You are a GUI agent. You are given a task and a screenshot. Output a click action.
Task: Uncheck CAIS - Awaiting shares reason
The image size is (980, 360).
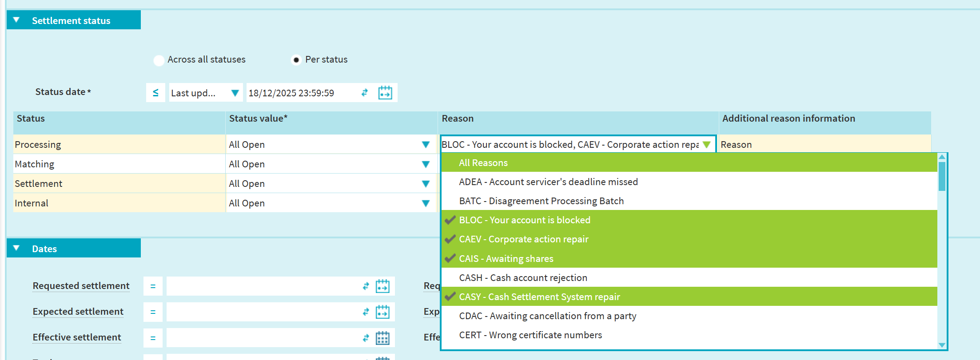click(x=506, y=259)
